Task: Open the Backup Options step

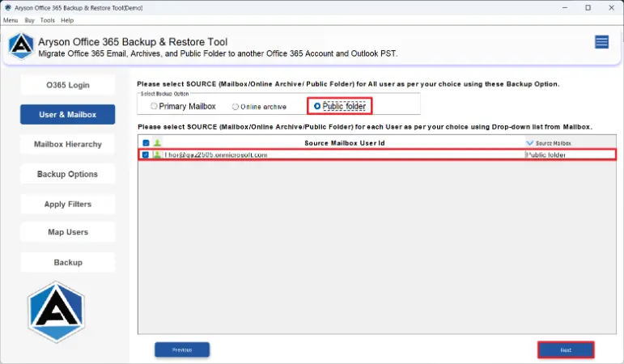Action: pos(68,174)
